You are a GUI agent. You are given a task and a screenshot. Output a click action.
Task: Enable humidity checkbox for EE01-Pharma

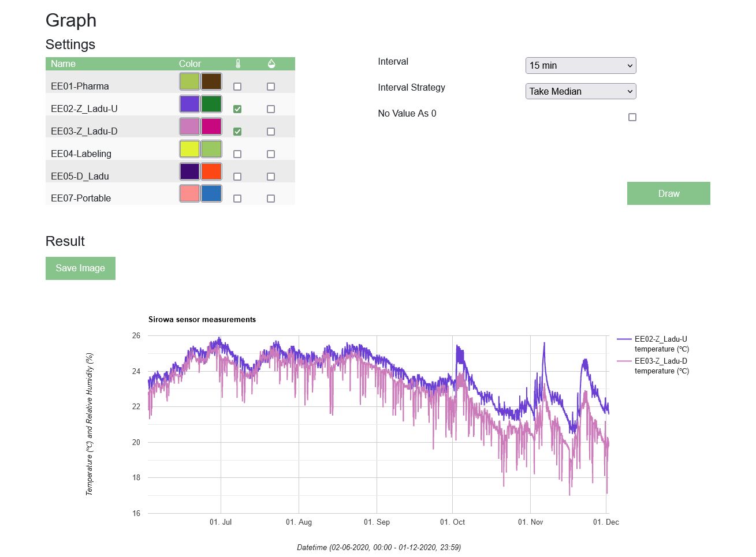coord(271,87)
